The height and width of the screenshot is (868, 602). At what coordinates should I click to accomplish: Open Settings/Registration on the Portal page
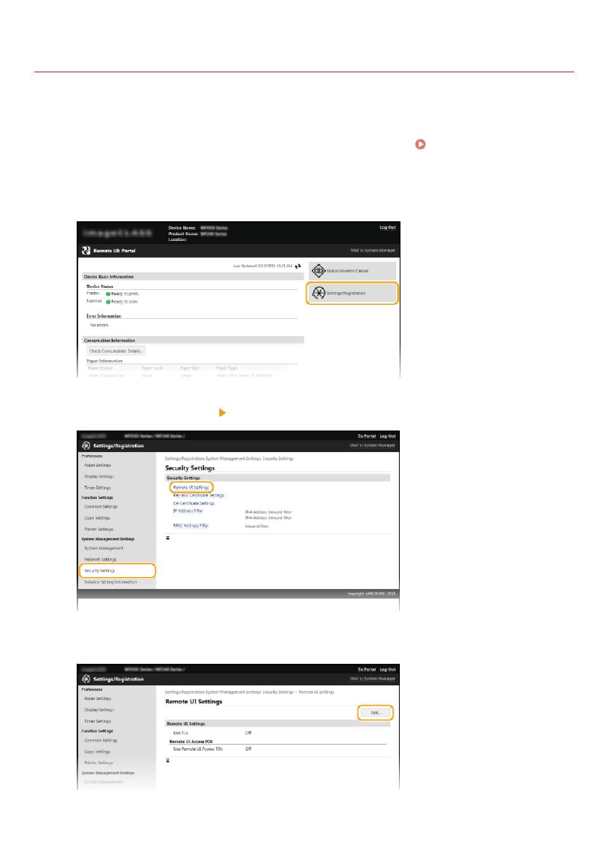[352, 294]
